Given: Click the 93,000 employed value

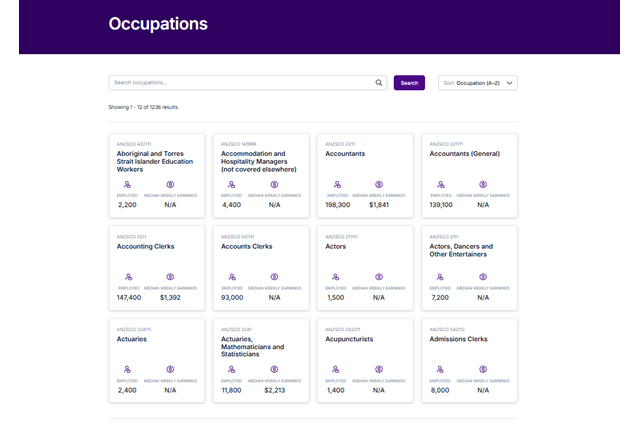Looking at the screenshot, I should pyautogui.click(x=232, y=298).
